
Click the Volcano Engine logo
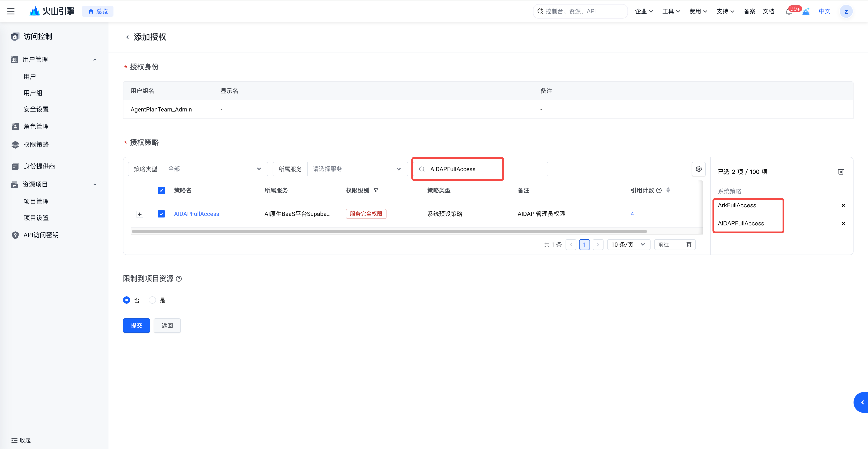tap(52, 11)
